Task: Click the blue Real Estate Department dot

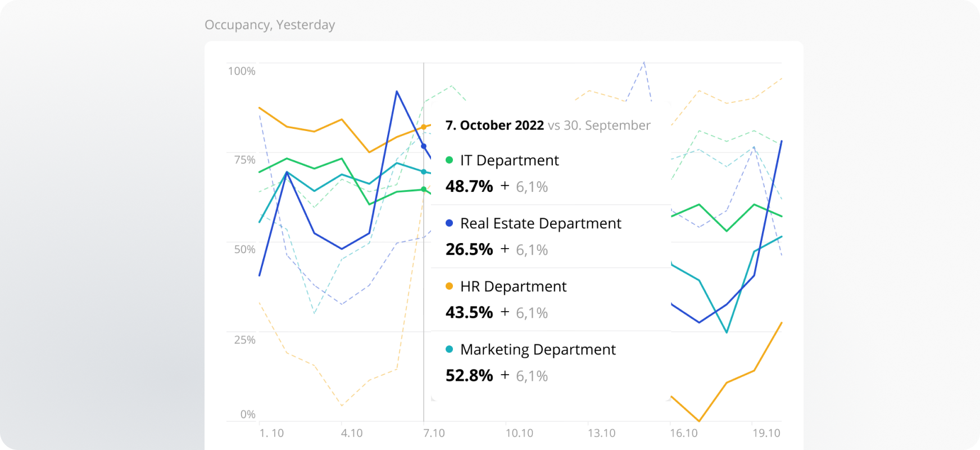Action: (x=449, y=223)
